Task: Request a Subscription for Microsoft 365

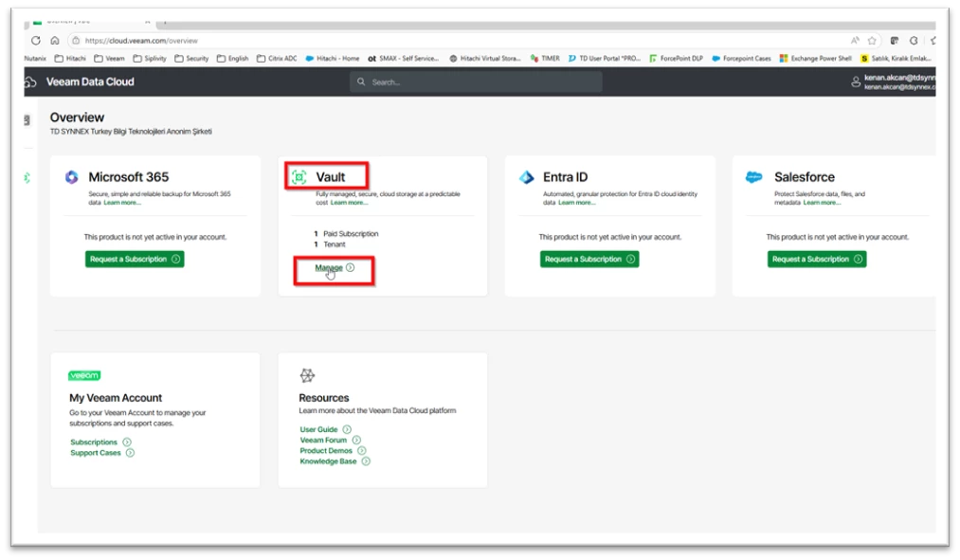Action: [135, 259]
